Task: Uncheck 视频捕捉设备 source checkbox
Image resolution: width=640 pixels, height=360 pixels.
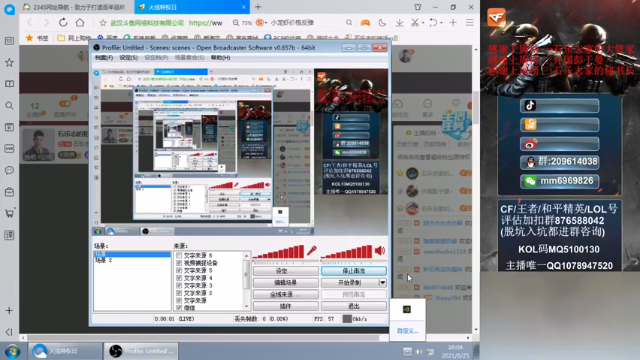Action: coord(179,263)
